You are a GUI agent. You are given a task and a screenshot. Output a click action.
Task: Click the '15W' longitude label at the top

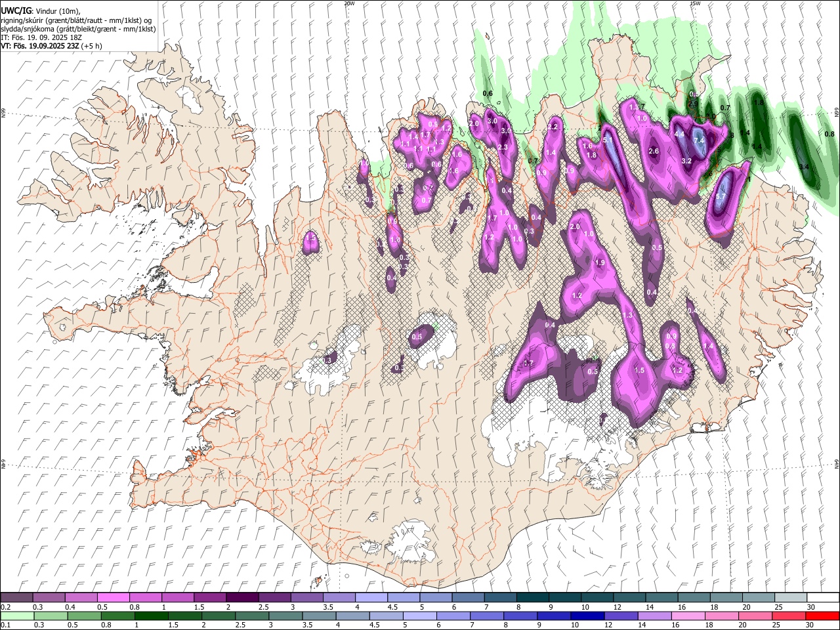click(695, 3)
